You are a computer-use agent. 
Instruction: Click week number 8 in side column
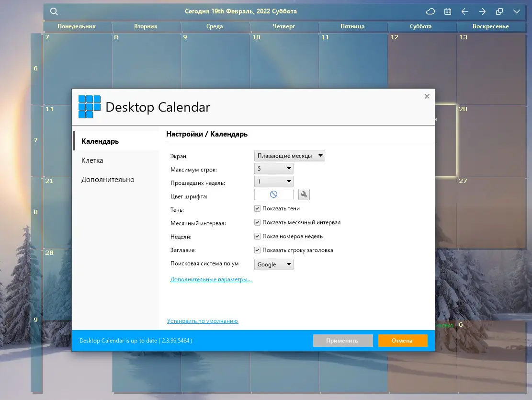35,212
